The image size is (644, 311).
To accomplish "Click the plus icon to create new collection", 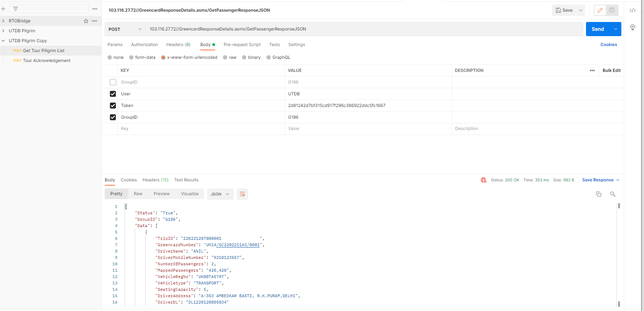I will [3, 9].
